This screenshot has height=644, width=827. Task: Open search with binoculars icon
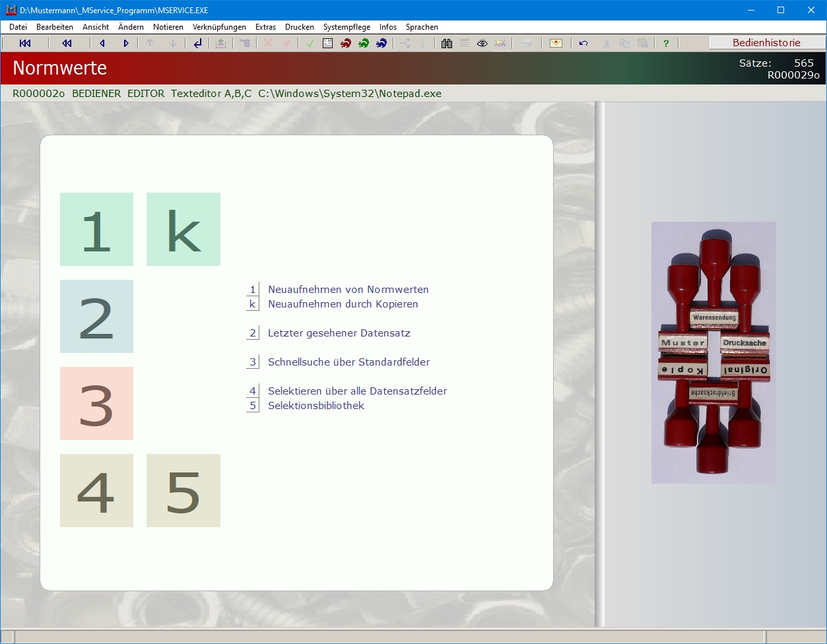coord(447,44)
